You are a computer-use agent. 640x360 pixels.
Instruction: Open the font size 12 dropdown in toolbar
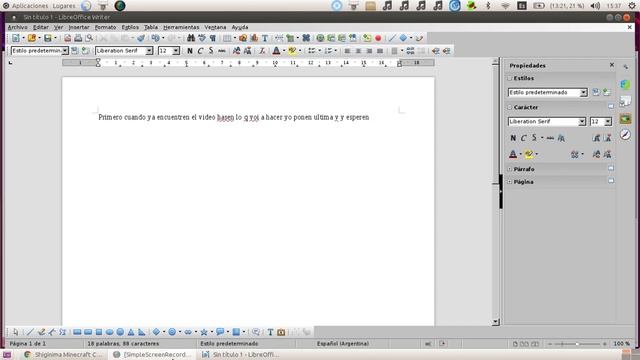pos(176,51)
